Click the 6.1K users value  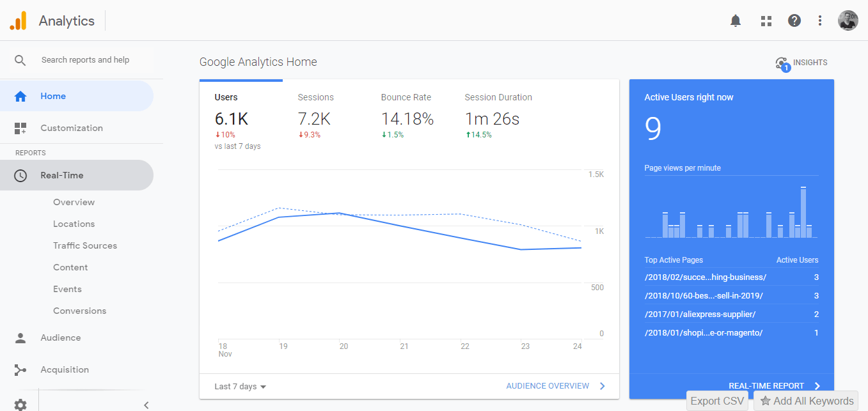232,119
